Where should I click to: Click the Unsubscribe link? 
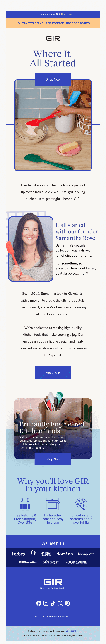(x=72, y=631)
